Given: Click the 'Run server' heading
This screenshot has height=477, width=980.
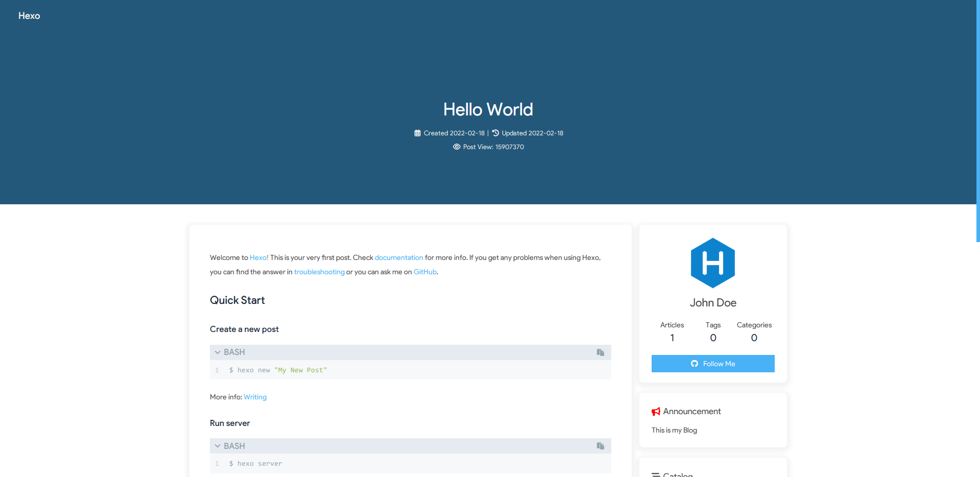Looking at the screenshot, I should (x=230, y=423).
